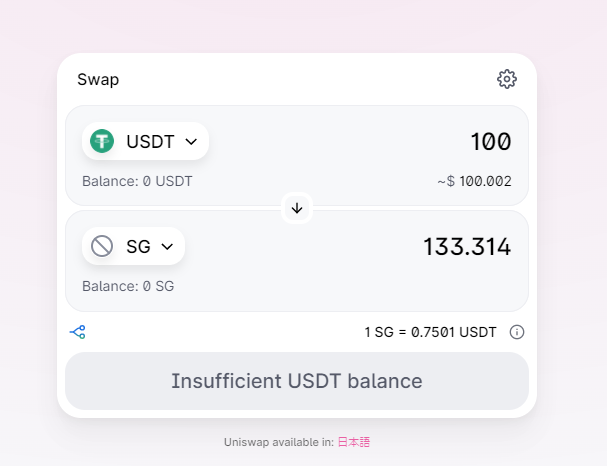Toggle the 1 SG = 0.7501 USDT rate
This screenshot has width=607, height=466.
[x=430, y=332]
